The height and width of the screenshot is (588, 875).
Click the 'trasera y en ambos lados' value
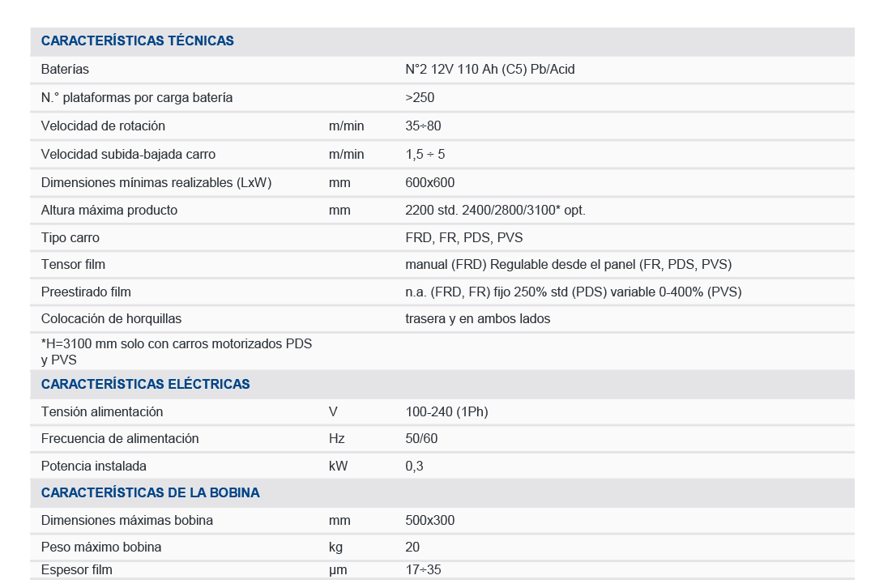point(477,319)
